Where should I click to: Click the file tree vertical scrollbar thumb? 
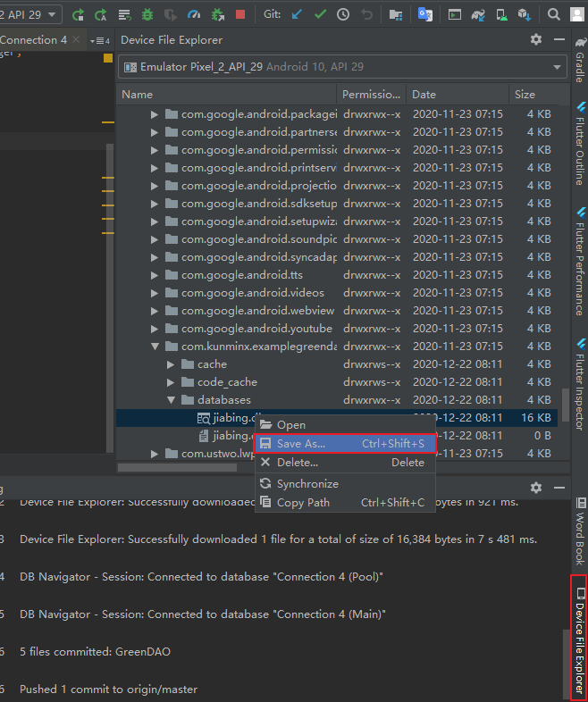coord(566,405)
